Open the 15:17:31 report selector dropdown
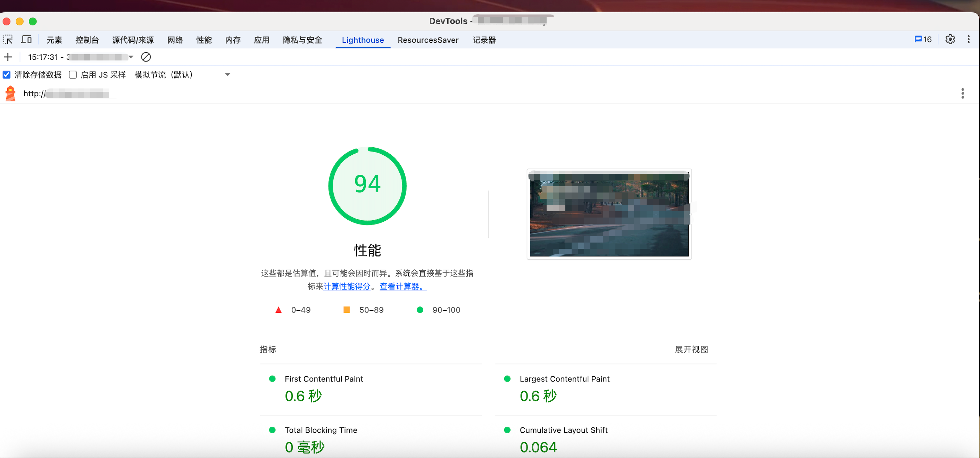This screenshot has height=458, width=980. coord(80,57)
